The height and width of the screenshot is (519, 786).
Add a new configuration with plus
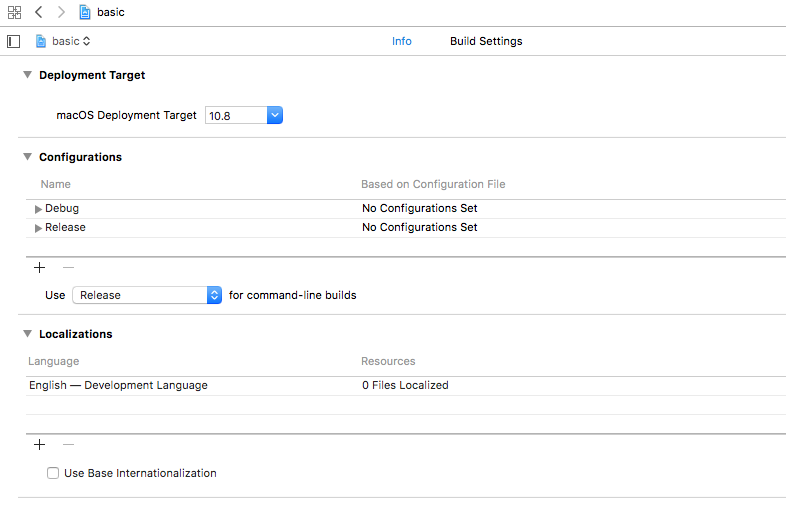(x=40, y=267)
